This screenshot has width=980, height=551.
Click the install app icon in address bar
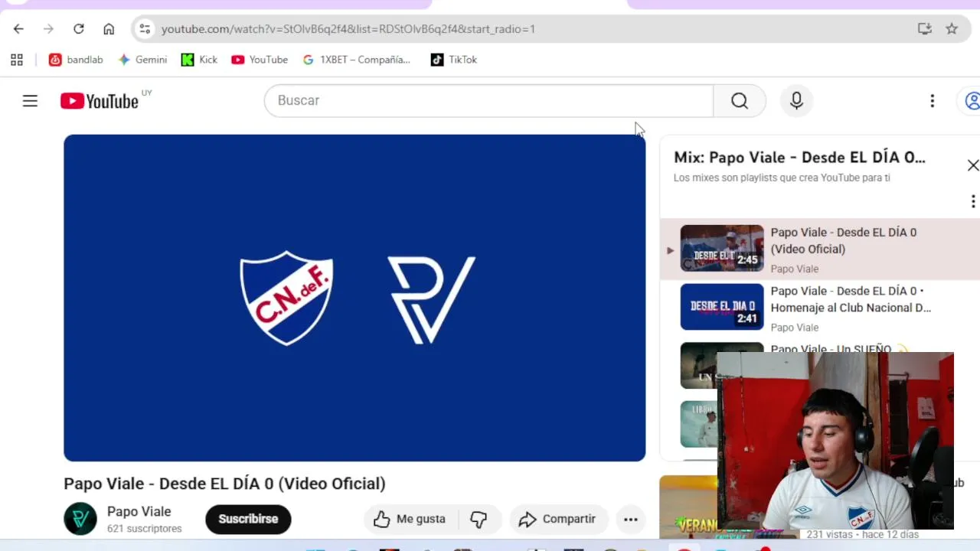coord(925,29)
